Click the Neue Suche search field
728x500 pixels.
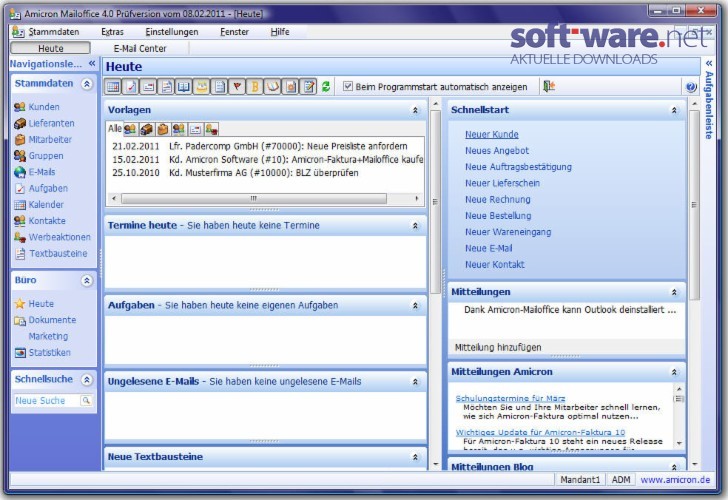[x=47, y=400]
